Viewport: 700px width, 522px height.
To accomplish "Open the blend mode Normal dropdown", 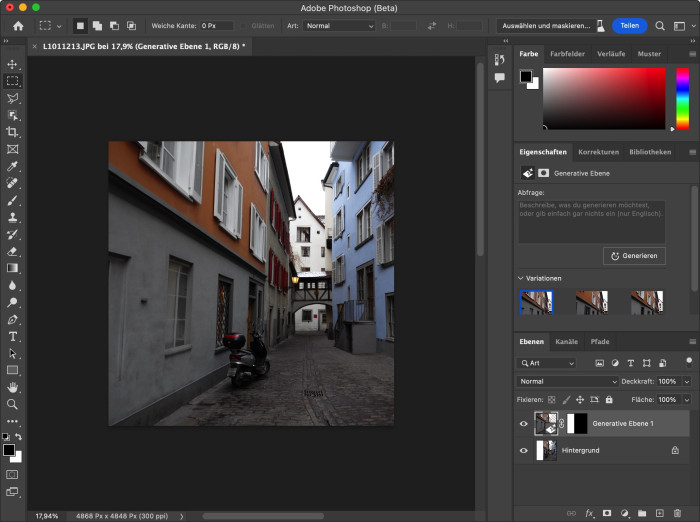I will [x=567, y=381].
